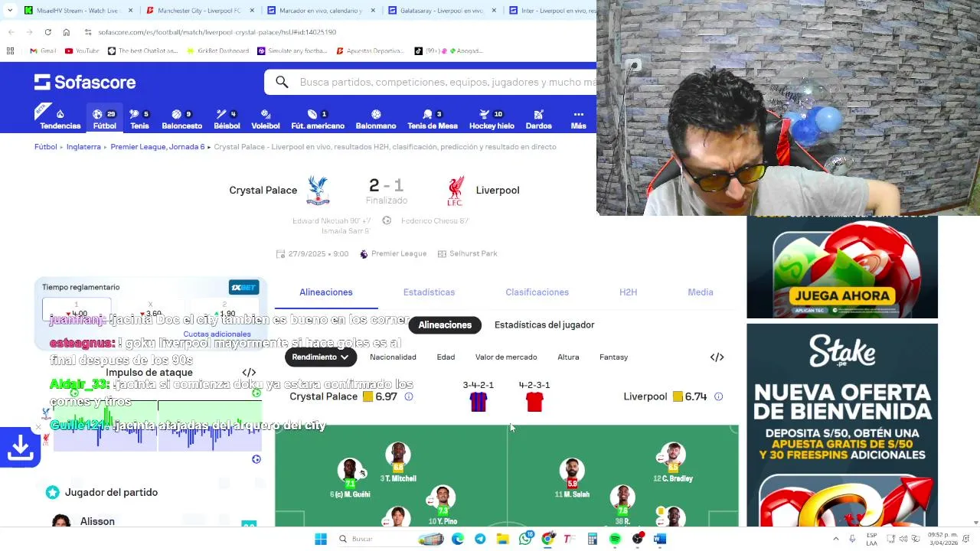The width and height of the screenshot is (980, 551).
Task: Open the Selhurst Park venue link
Action: 467,254
